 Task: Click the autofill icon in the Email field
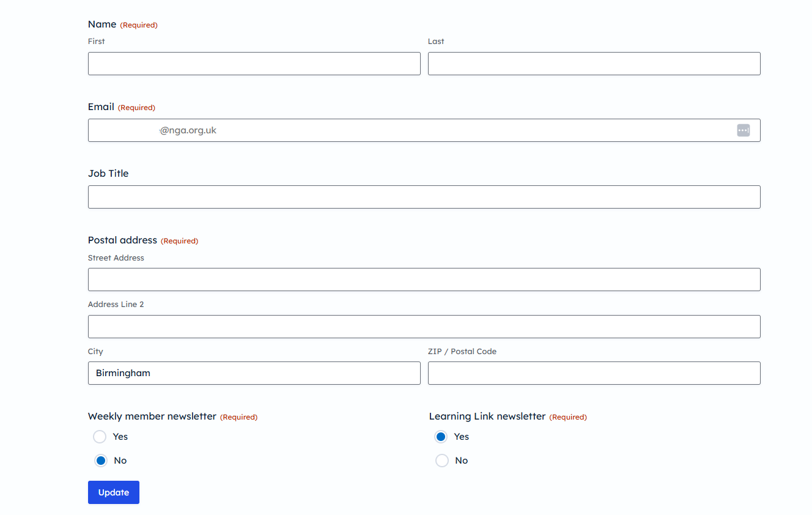click(743, 130)
